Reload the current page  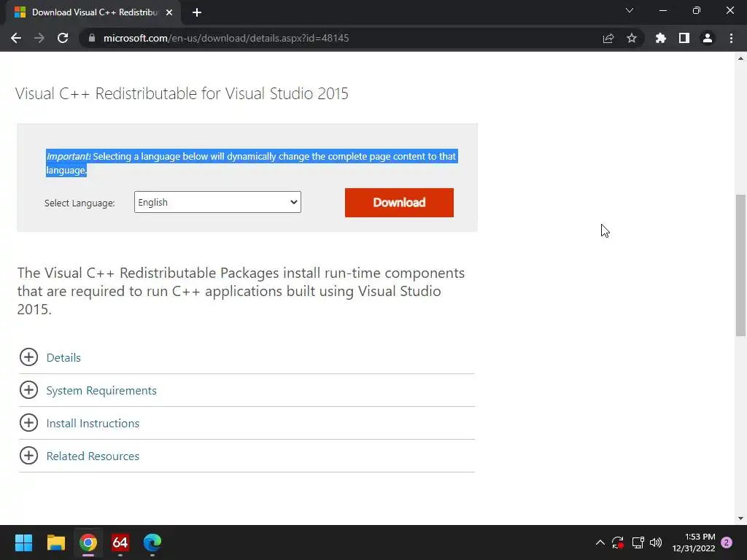[63, 38]
